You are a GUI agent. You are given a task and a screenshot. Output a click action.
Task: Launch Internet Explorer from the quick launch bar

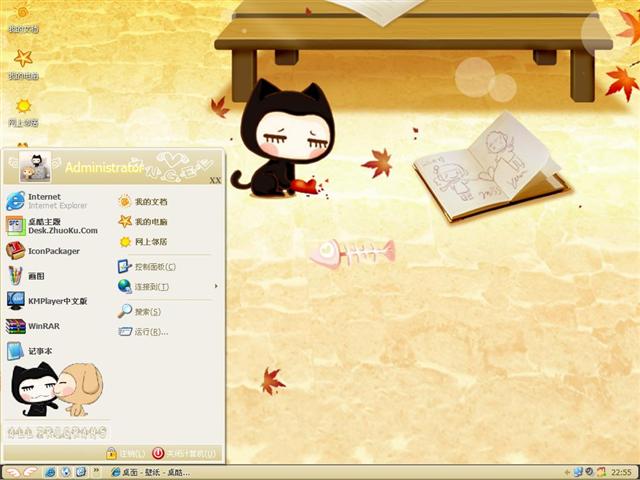pyautogui.click(x=50, y=472)
